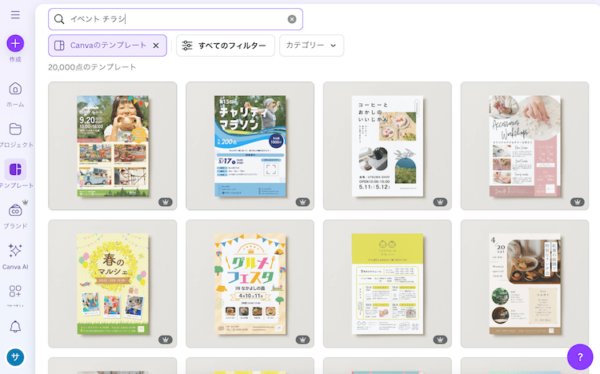Click the 20,000点のテンプレート result count text
The width and height of the screenshot is (600, 374).
92,67
